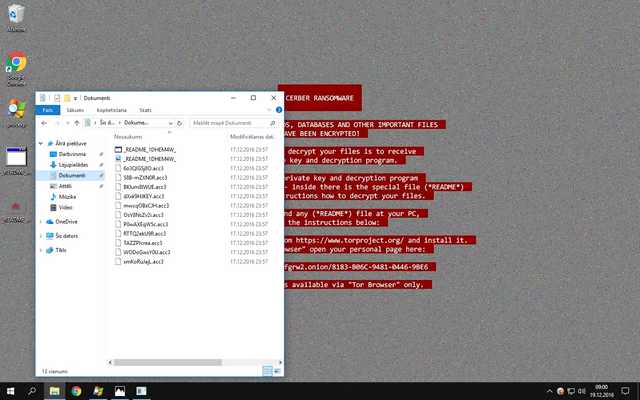Click the search magnifier in Explorer
The width and height of the screenshot is (640, 400).
273,123
